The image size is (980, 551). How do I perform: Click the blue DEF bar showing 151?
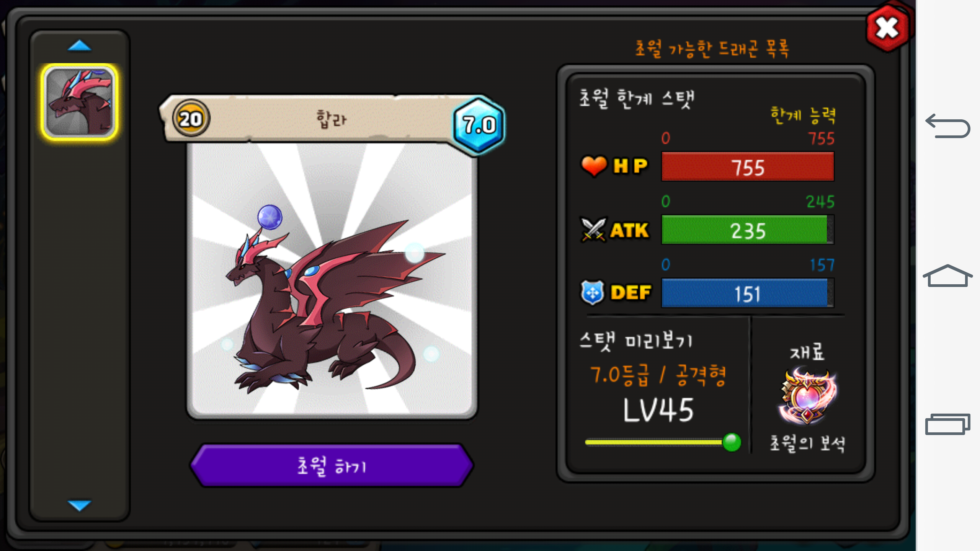pyautogui.click(x=748, y=293)
